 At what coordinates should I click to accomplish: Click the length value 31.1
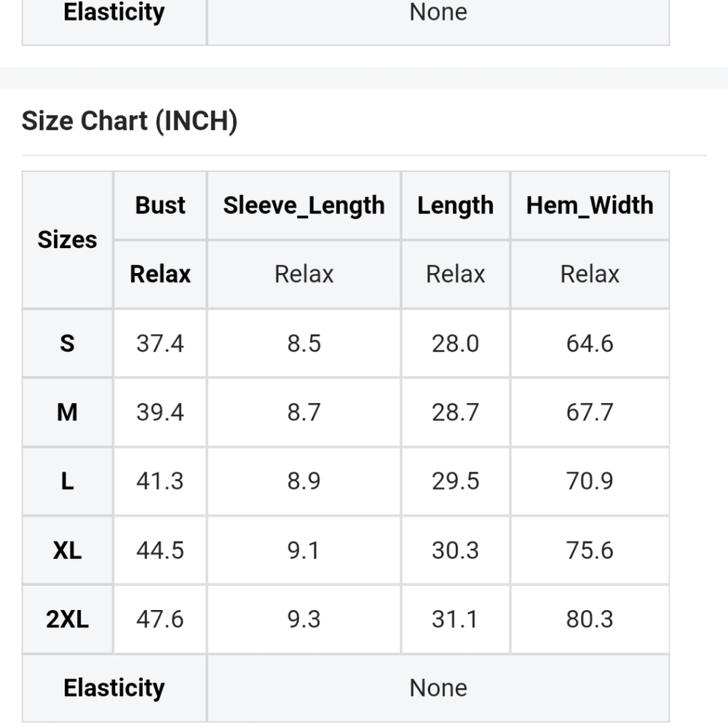pos(456,619)
